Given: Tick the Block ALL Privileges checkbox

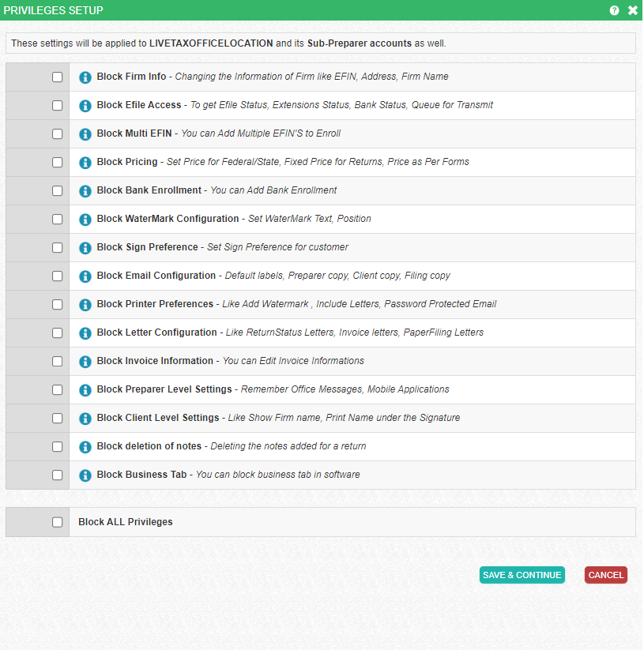Looking at the screenshot, I should click(57, 522).
